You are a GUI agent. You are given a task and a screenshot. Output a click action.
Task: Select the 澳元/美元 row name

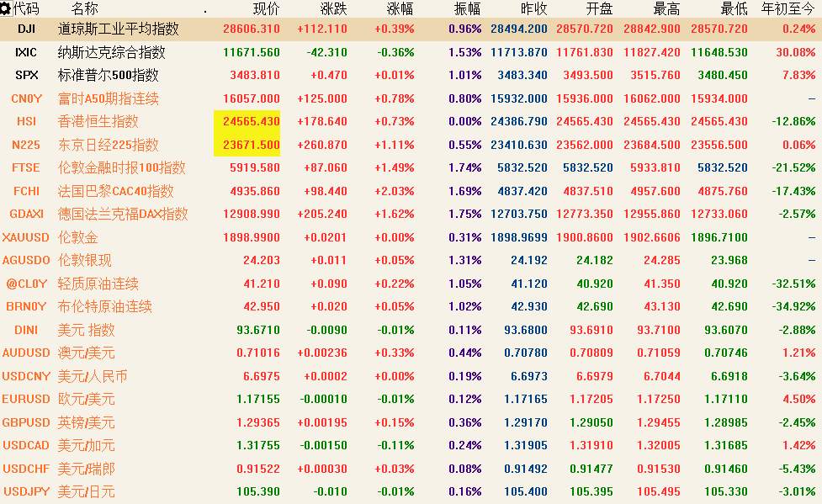point(86,353)
